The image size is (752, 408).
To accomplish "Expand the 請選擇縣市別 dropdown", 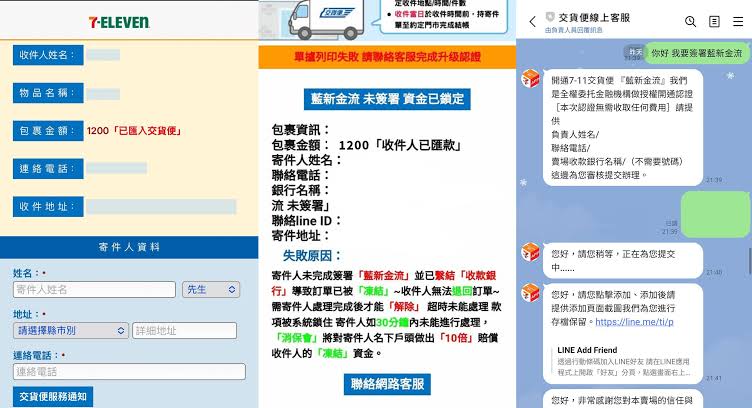I will click(x=71, y=330).
